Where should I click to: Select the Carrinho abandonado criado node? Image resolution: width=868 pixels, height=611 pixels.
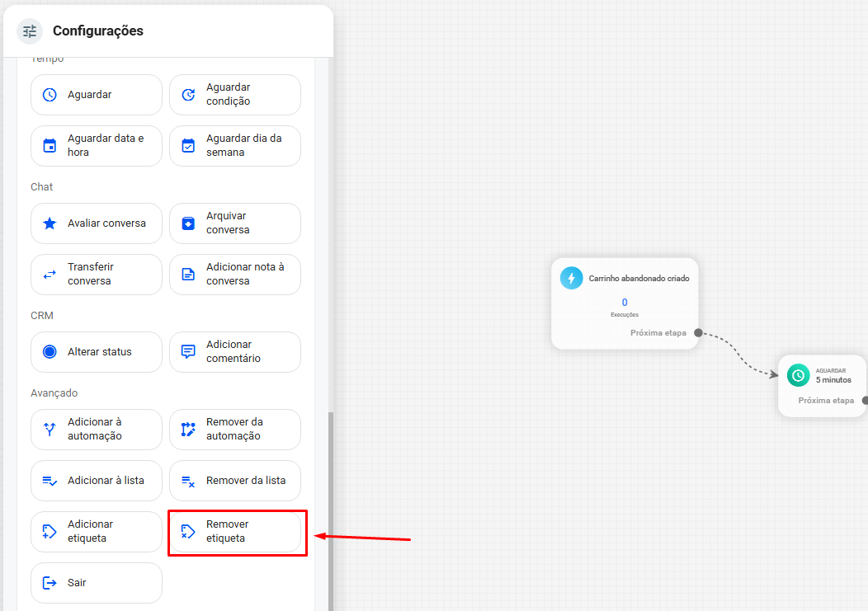625,303
